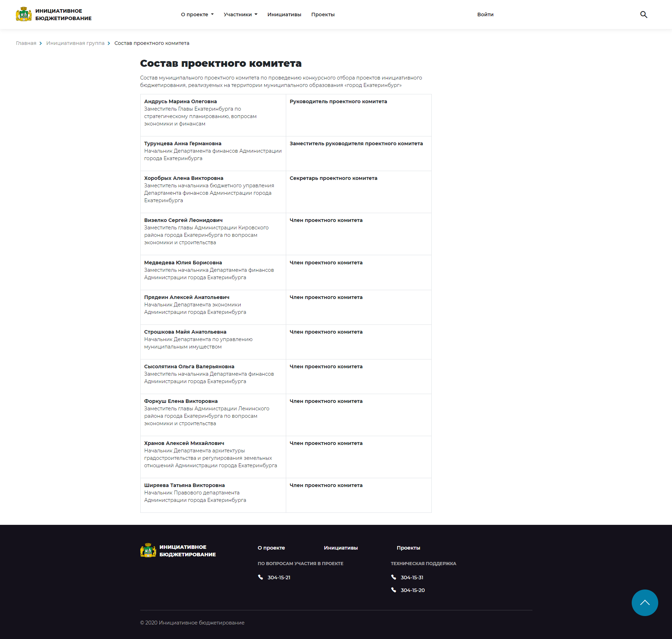Open Инициативная группа breadcrumb link
Screen dimensions: 672x639
coord(75,43)
